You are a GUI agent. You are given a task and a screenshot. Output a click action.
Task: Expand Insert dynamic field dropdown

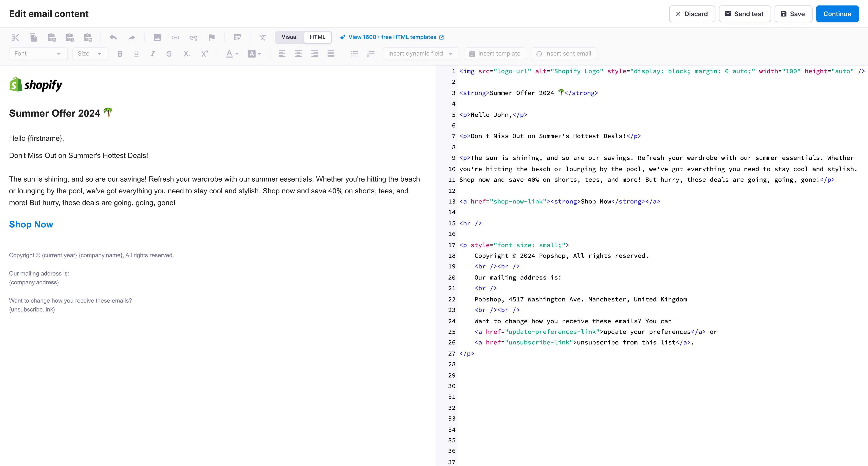pyautogui.click(x=421, y=54)
